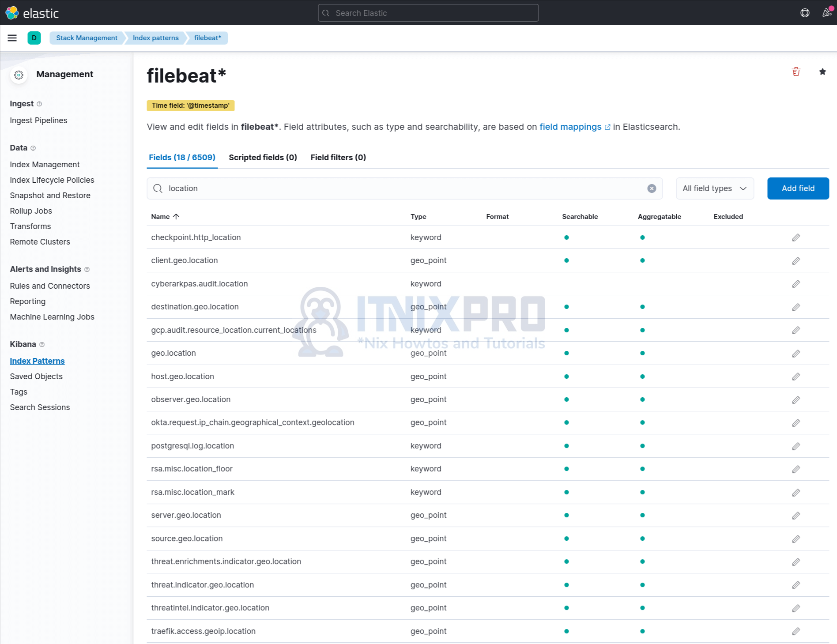
Task: Edit the threat.enrichments.indicator.geo.location field
Action: (796, 562)
